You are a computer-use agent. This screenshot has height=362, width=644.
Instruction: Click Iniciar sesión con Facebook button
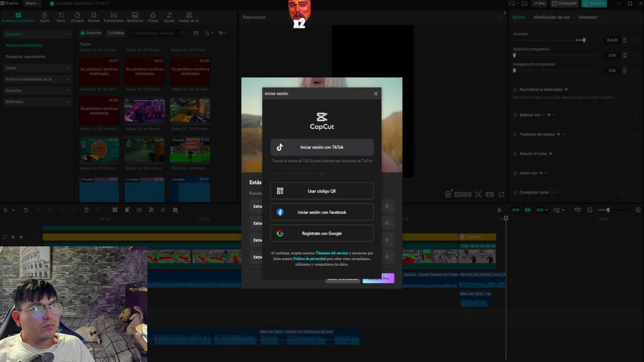tap(322, 212)
